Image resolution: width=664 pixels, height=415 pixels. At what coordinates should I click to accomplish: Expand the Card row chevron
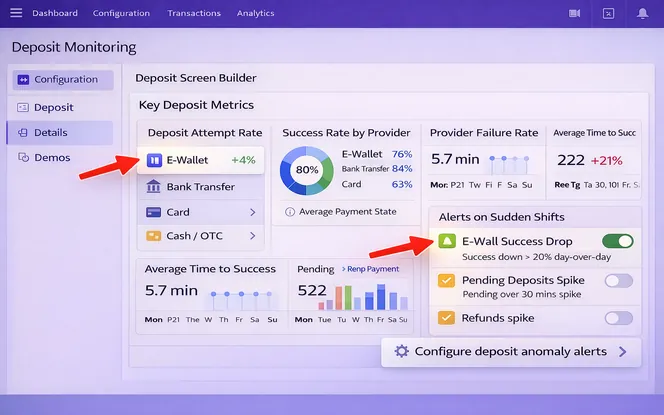pyautogui.click(x=253, y=212)
